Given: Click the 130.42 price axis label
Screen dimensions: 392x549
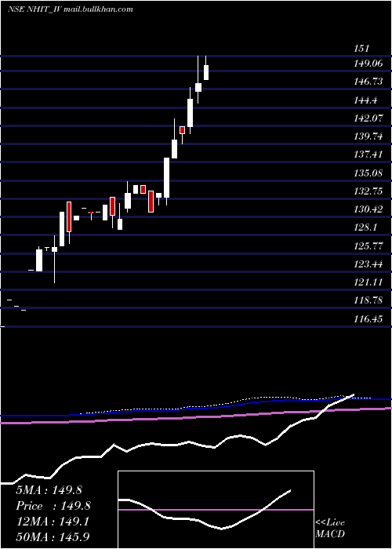Looking at the screenshot, I should [368, 209].
